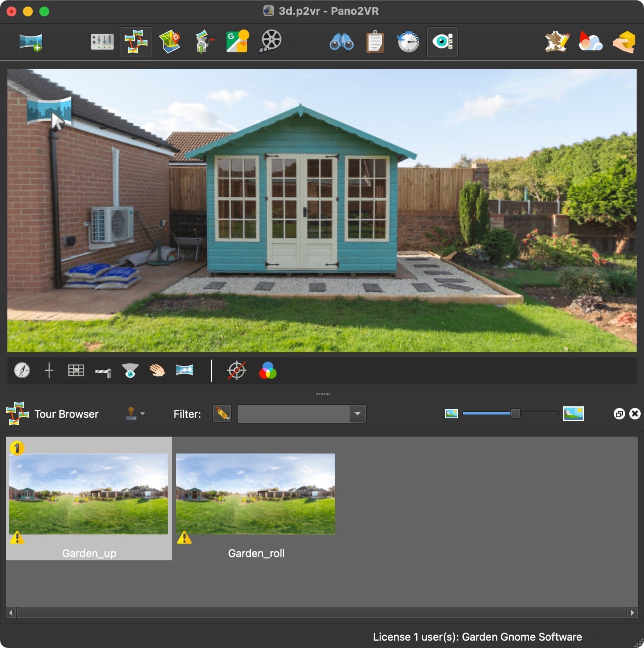
Task: Toggle the Tour Browser toolbar button
Action: point(136,42)
